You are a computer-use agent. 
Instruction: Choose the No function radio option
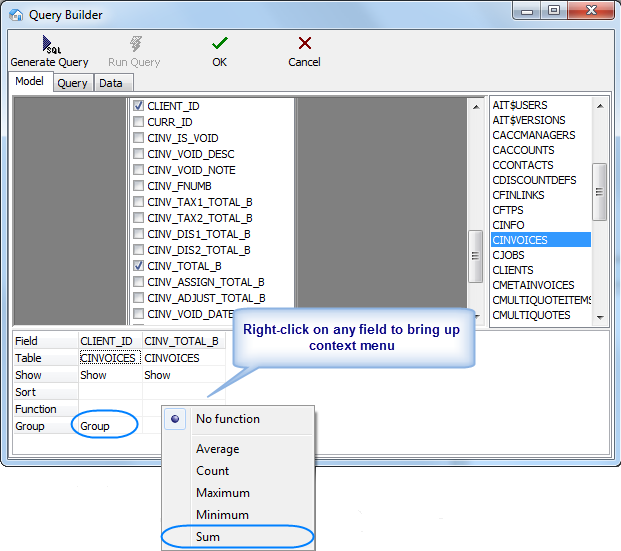click(238, 419)
